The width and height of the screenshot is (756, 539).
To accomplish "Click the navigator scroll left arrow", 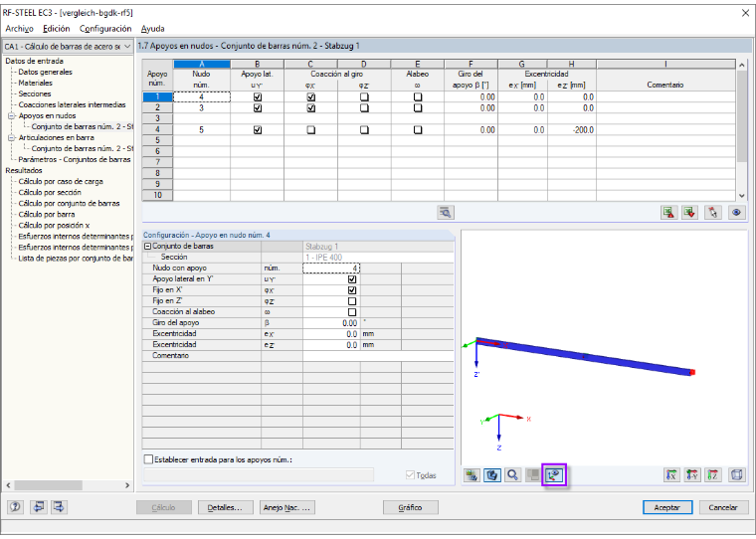I will tap(8, 485).
